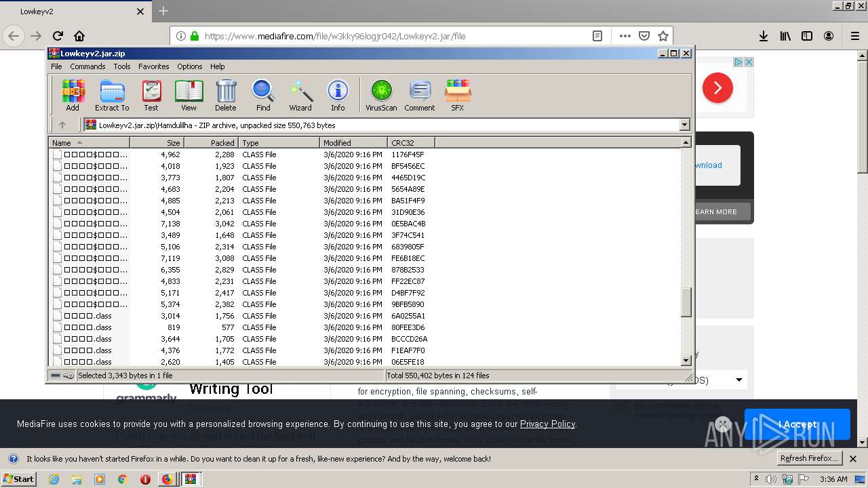Sort by the CRC32 column header
The width and height of the screenshot is (868, 488).
point(412,142)
